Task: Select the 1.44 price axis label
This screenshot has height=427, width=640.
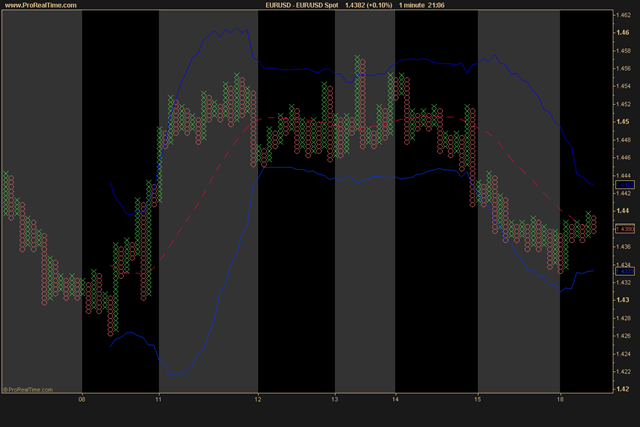Action: coord(623,211)
